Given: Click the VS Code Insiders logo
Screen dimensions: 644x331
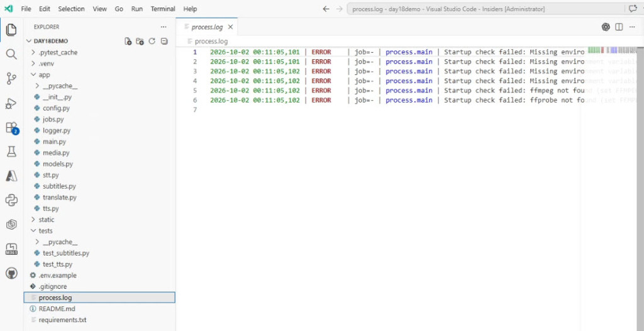Looking at the screenshot, I should pyautogui.click(x=8, y=9).
